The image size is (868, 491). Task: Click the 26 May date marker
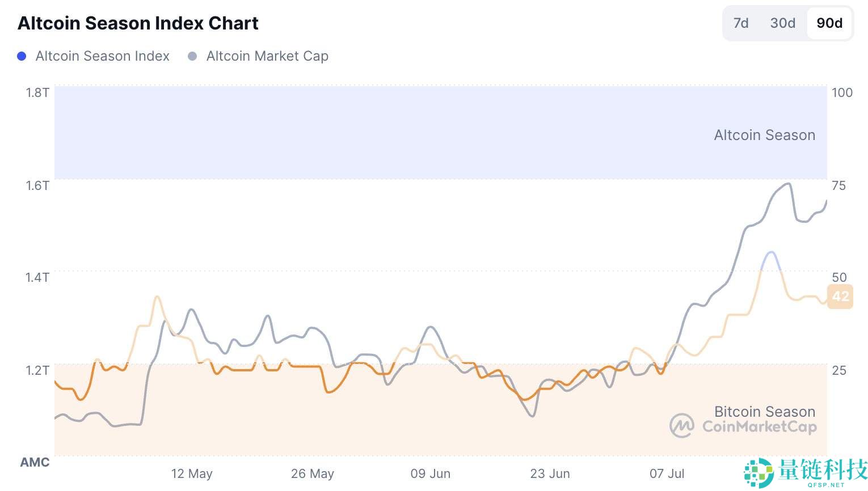click(x=313, y=473)
